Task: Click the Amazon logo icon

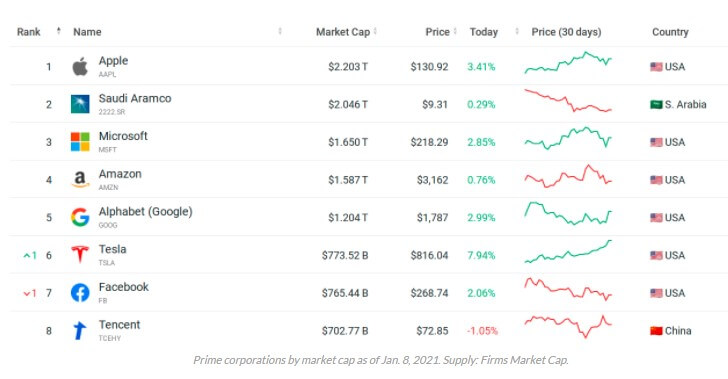Action: coord(80,179)
